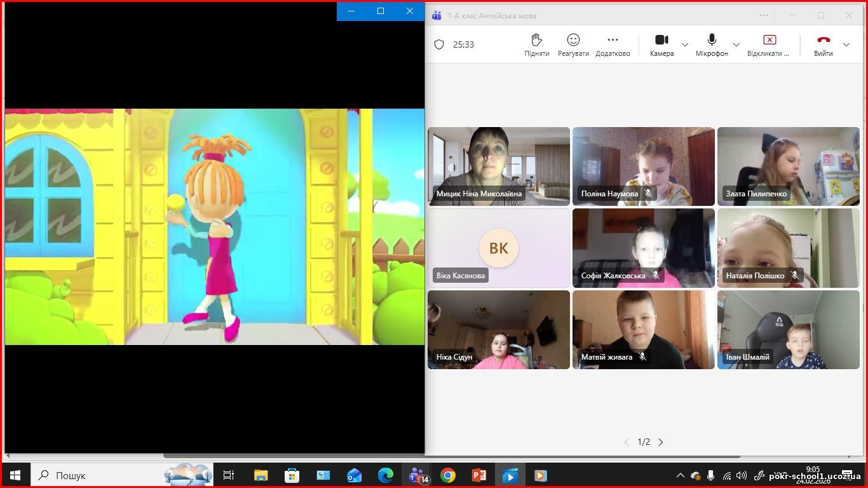Open the Додатково more options menu
This screenshot has height=488, width=868.
(x=613, y=44)
